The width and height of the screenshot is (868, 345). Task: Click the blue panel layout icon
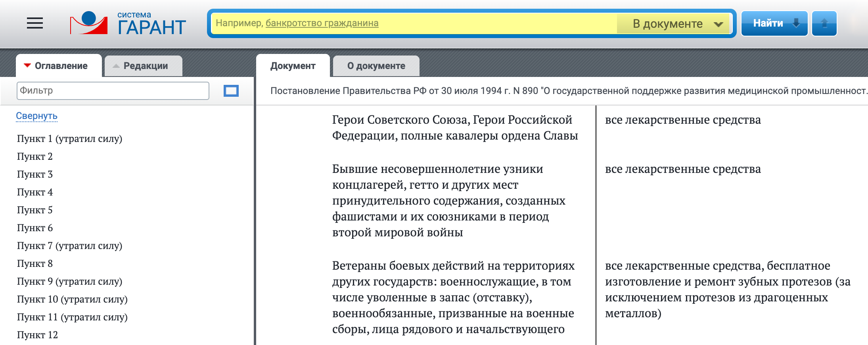pos(231,91)
